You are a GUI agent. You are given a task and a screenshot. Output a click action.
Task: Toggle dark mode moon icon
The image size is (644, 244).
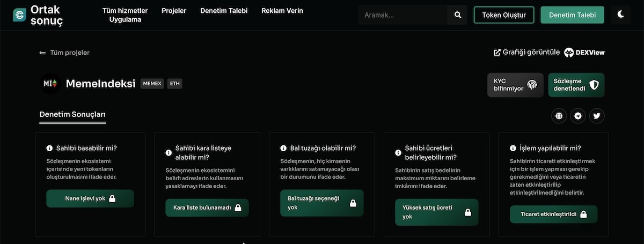point(621,14)
